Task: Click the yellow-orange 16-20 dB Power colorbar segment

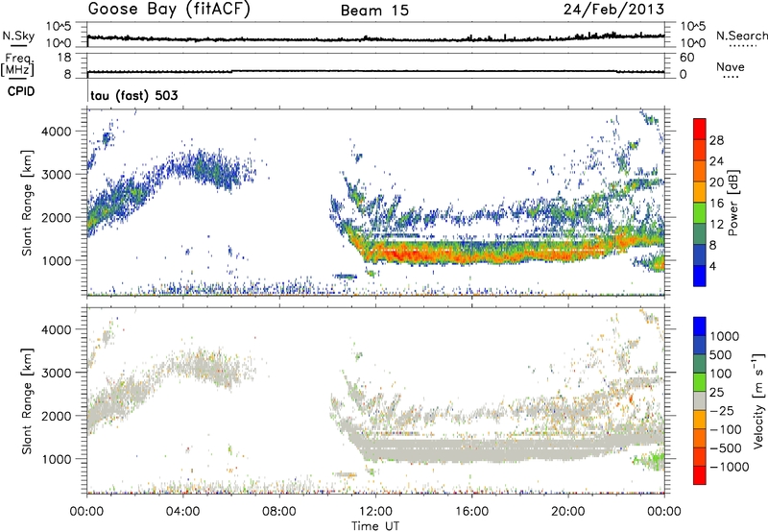Action: click(x=700, y=192)
